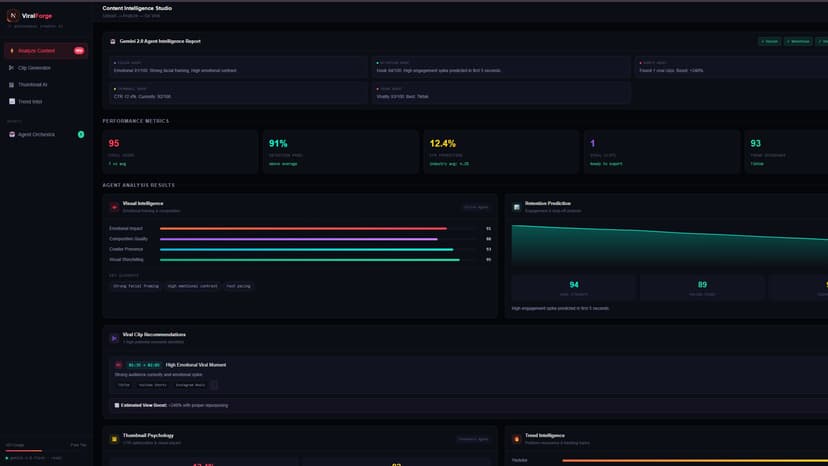
Task: Click the ViralForge logo icon
Action: [x=13, y=16]
